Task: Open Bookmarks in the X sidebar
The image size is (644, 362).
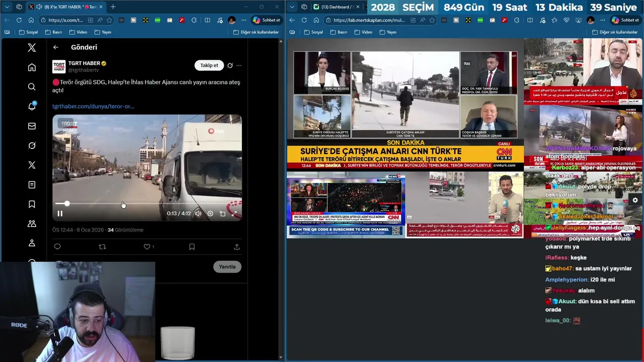Action: coord(32,204)
